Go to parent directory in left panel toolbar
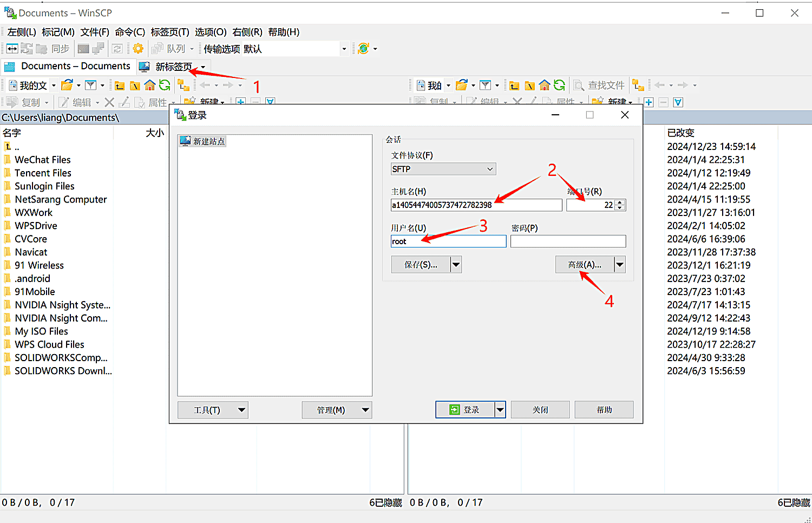 pos(120,86)
